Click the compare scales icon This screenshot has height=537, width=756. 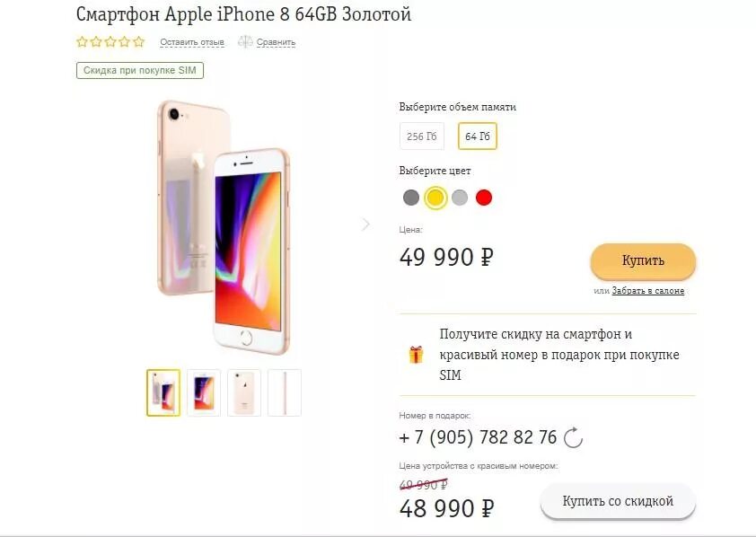pyautogui.click(x=245, y=42)
